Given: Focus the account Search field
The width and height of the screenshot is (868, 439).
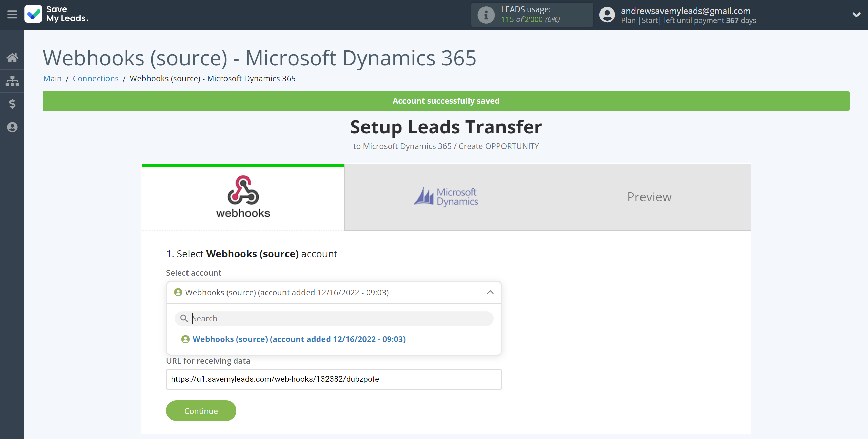Looking at the screenshot, I should [x=334, y=318].
